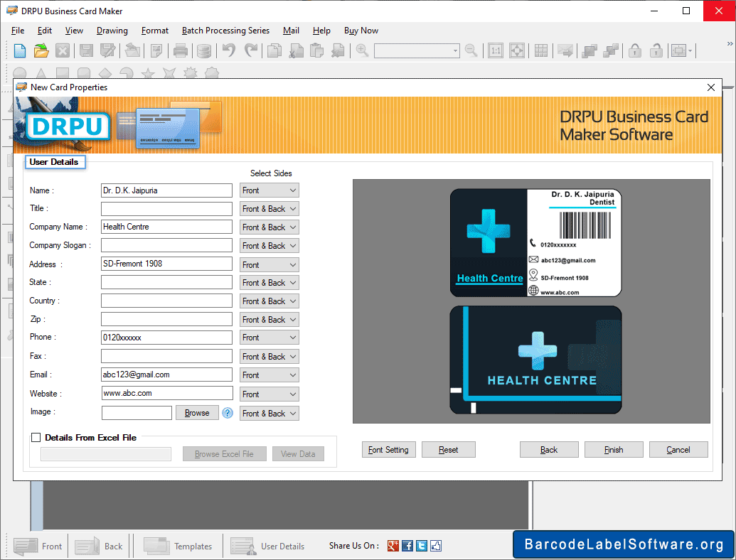The width and height of the screenshot is (736, 560).
Task: Click the Back button in the dialog
Action: click(549, 450)
